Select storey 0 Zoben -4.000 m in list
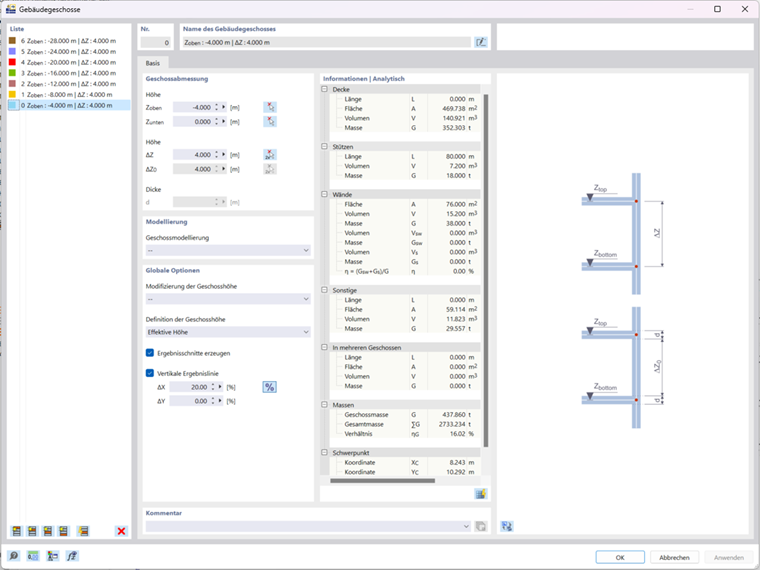Viewport: 760px width, 570px height. click(69, 105)
